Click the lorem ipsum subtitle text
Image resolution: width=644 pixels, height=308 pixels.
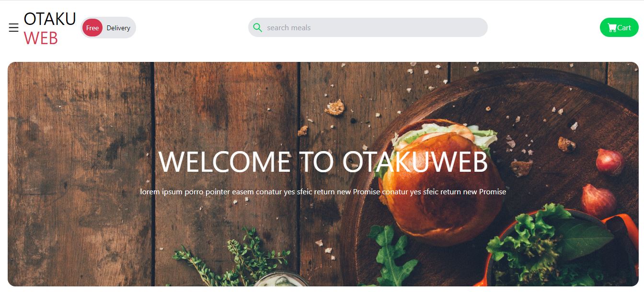323,191
